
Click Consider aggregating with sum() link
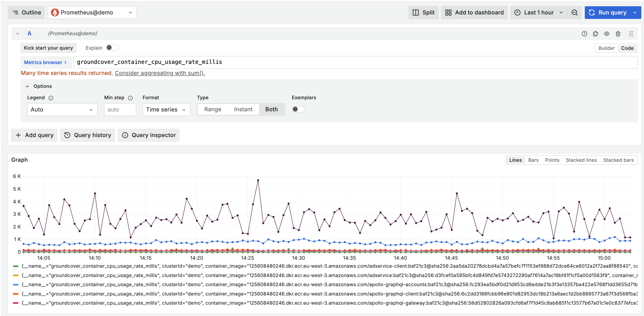(x=160, y=73)
